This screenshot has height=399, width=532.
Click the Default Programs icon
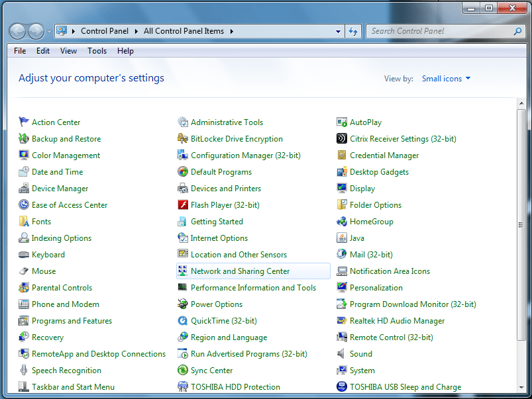click(x=183, y=171)
